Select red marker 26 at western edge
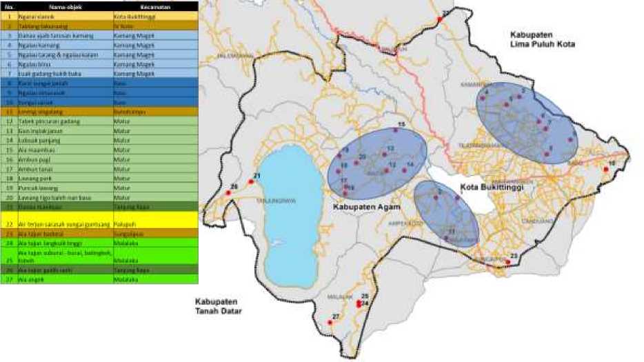The height and width of the screenshot is (362, 644). pos(228,192)
